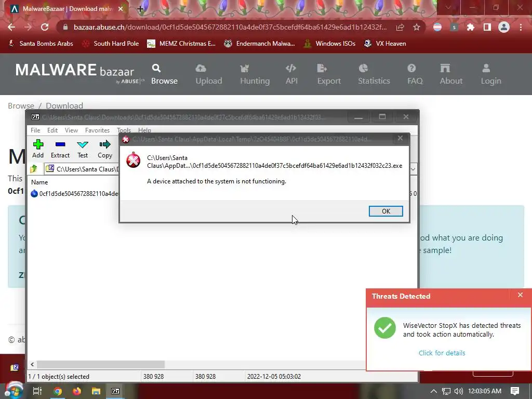Open the Edit menu in 7-Zip
The image size is (532, 399).
(x=52, y=130)
